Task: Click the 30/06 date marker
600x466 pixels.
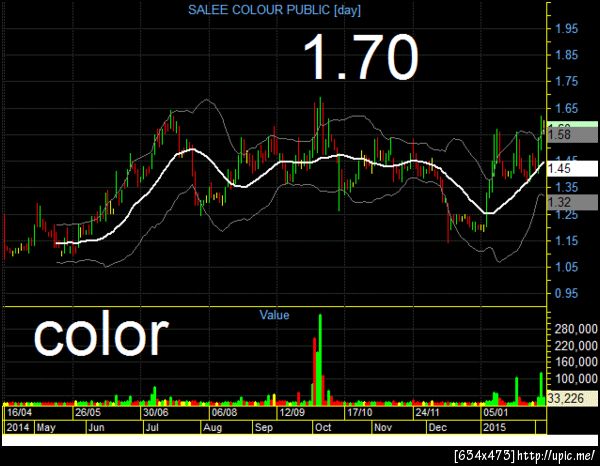Action: 155,412
